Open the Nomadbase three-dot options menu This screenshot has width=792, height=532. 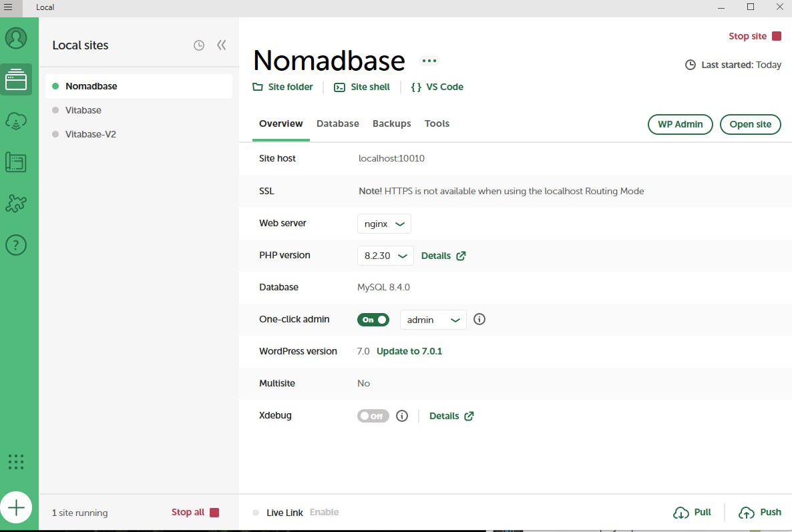coord(429,61)
